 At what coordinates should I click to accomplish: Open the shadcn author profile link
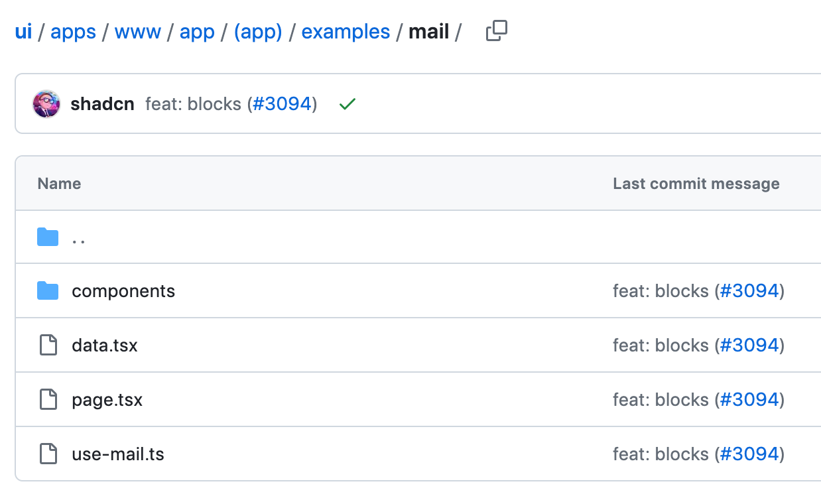click(x=103, y=104)
